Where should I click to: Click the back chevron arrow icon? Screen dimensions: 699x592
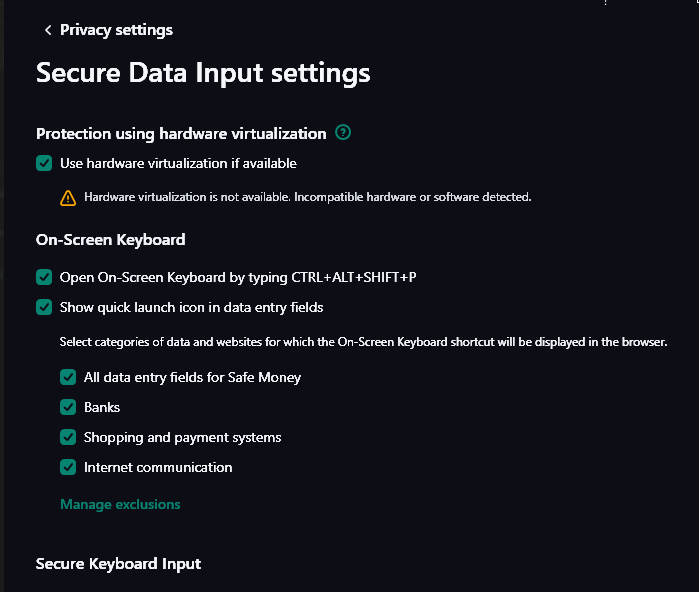click(x=47, y=30)
